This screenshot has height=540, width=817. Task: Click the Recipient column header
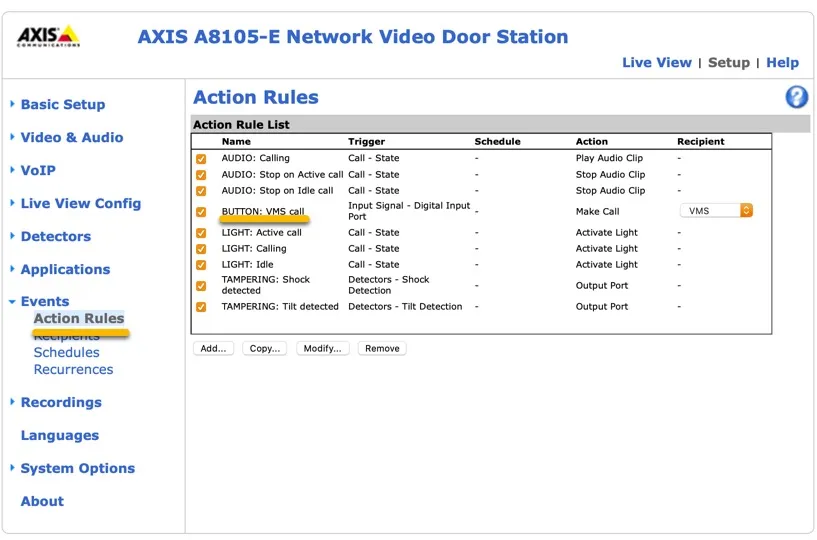click(x=700, y=141)
